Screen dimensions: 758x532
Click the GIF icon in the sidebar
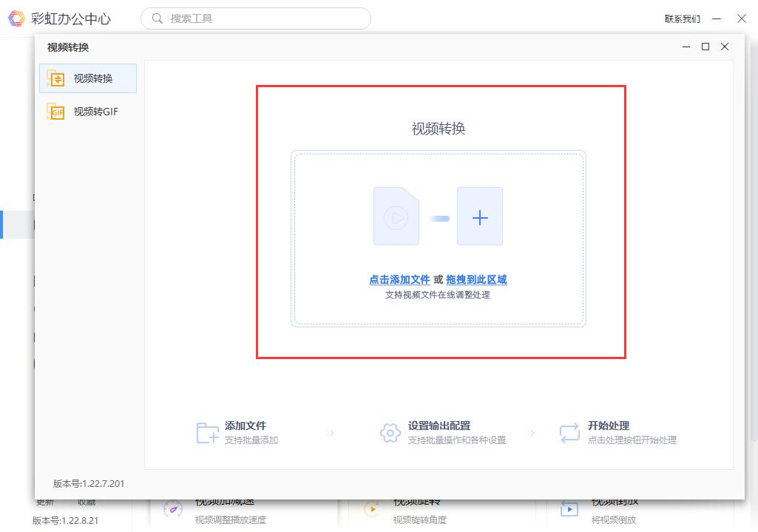[56, 112]
